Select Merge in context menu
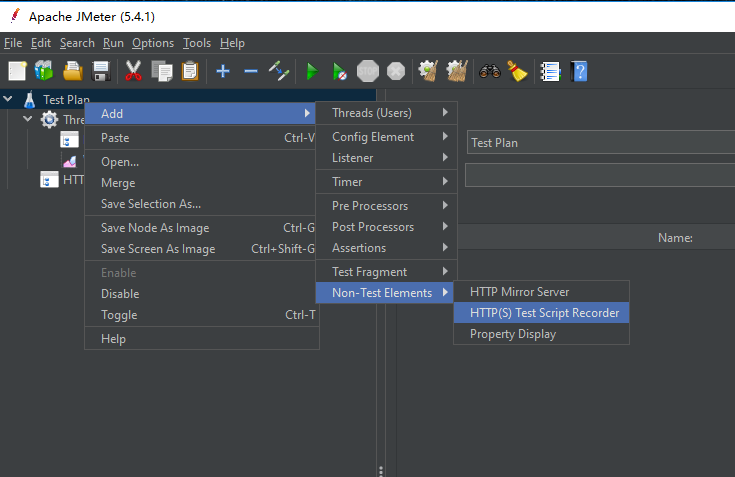Screen dimensions: 735x477 [201, 183]
